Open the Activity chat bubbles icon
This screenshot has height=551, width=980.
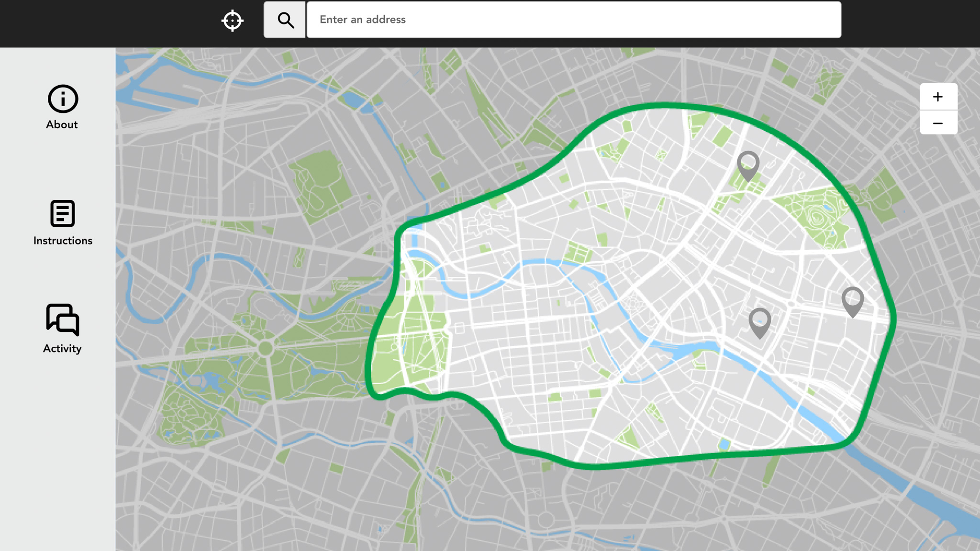pyautogui.click(x=63, y=320)
